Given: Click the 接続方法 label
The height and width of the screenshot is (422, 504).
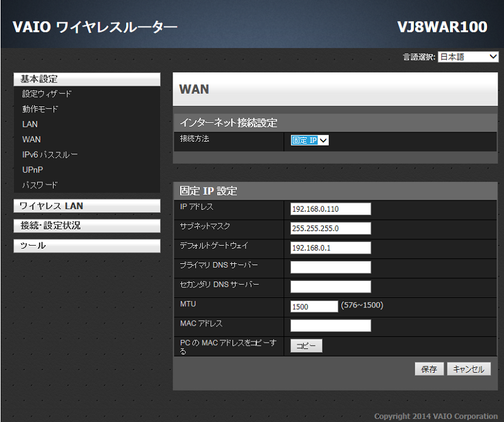Looking at the screenshot, I should pos(195,139).
